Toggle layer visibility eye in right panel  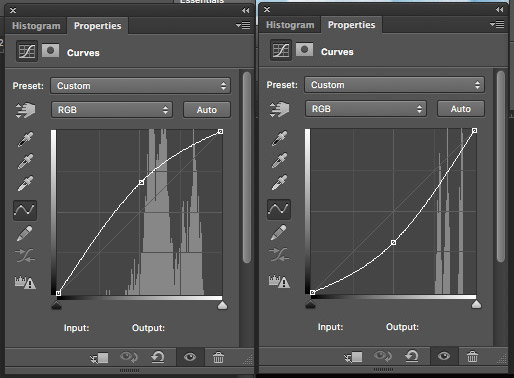point(444,356)
